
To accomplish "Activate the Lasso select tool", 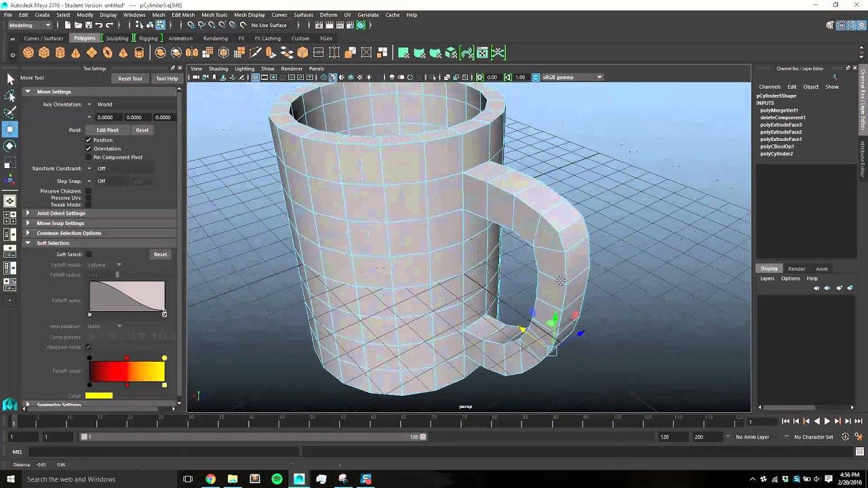I will [x=10, y=96].
